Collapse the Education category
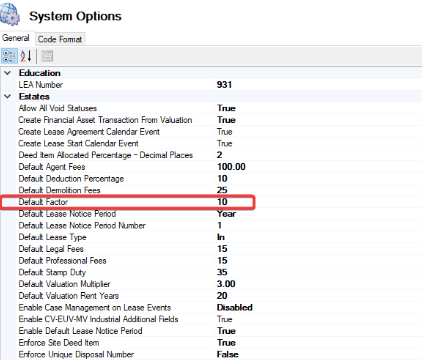 8,73
